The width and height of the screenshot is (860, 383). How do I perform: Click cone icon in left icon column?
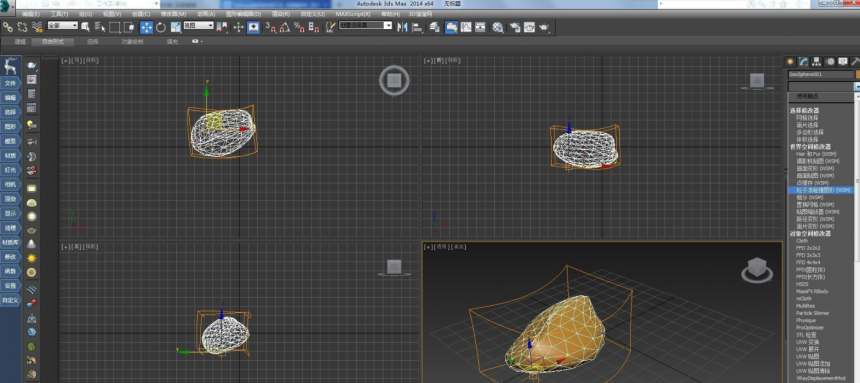(32, 244)
